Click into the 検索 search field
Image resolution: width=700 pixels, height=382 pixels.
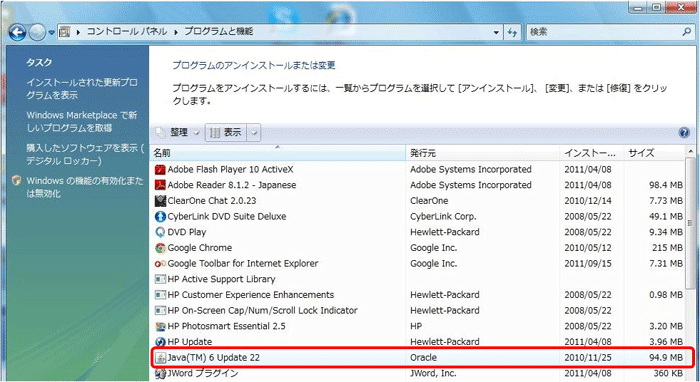604,32
